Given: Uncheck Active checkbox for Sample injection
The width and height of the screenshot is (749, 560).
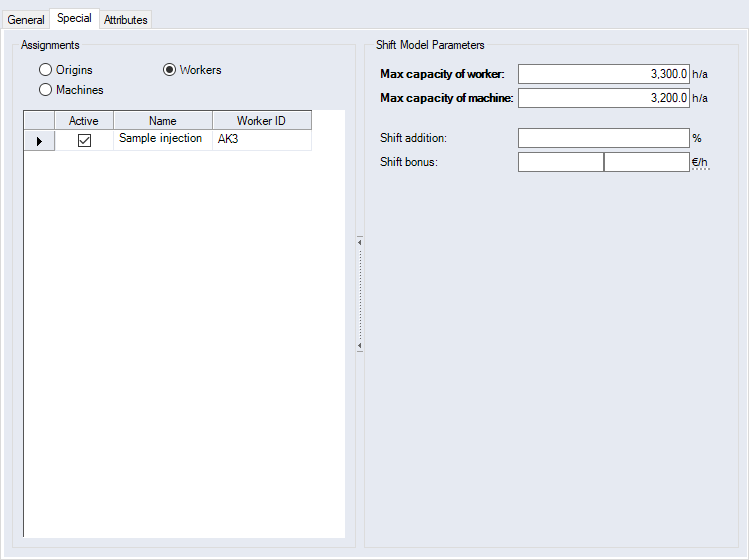Looking at the screenshot, I should (x=84, y=141).
